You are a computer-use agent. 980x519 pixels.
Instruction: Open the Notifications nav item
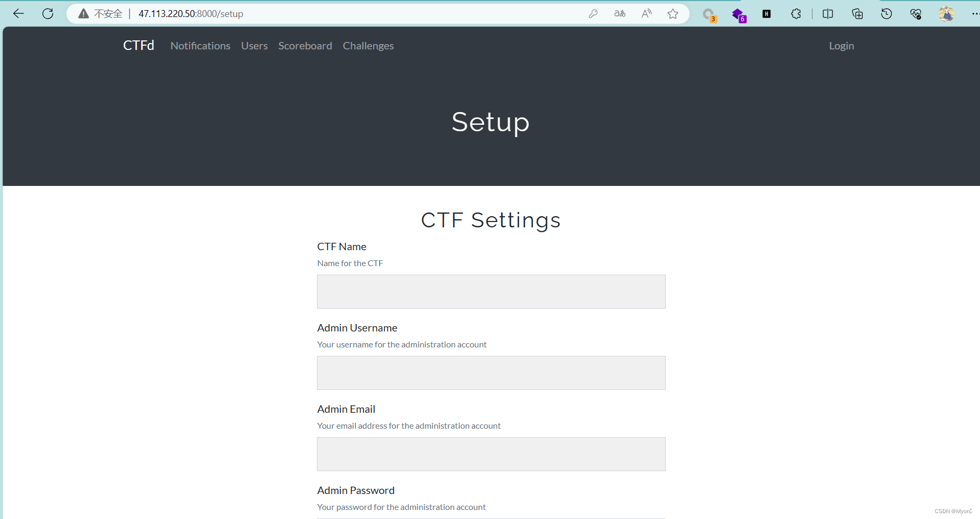pos(200,46)
